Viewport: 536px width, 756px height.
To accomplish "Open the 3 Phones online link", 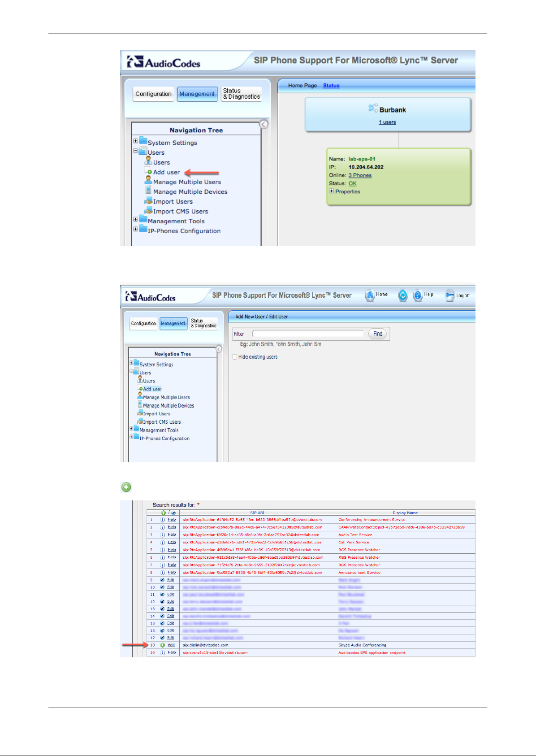I will (x=360, y=175).
